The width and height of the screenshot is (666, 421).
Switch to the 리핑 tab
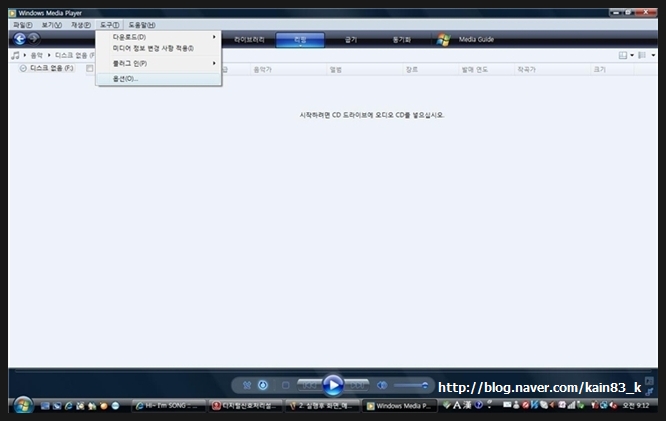coord(300,40)
